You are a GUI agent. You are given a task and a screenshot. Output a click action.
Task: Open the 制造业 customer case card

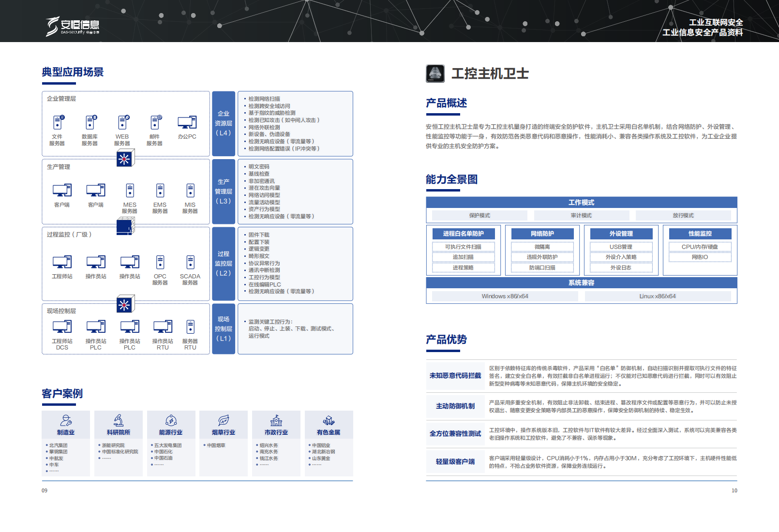coord(66,443)
